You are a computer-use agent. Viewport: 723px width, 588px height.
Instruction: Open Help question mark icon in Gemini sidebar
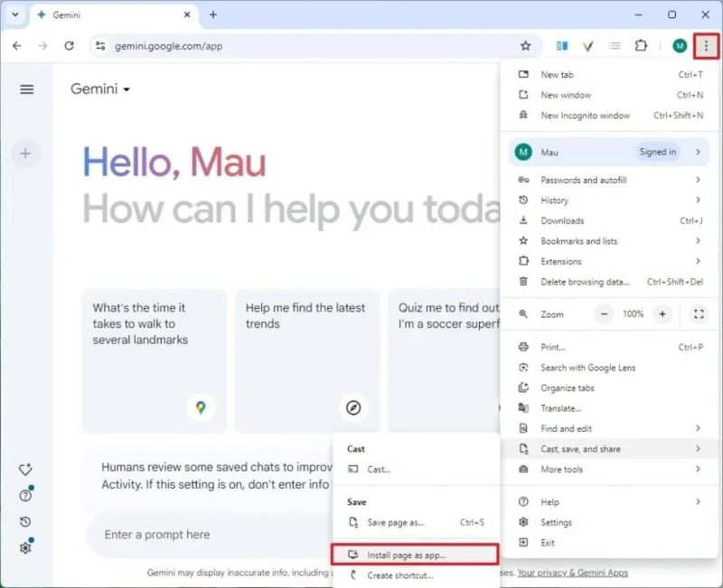click(25, 495)
